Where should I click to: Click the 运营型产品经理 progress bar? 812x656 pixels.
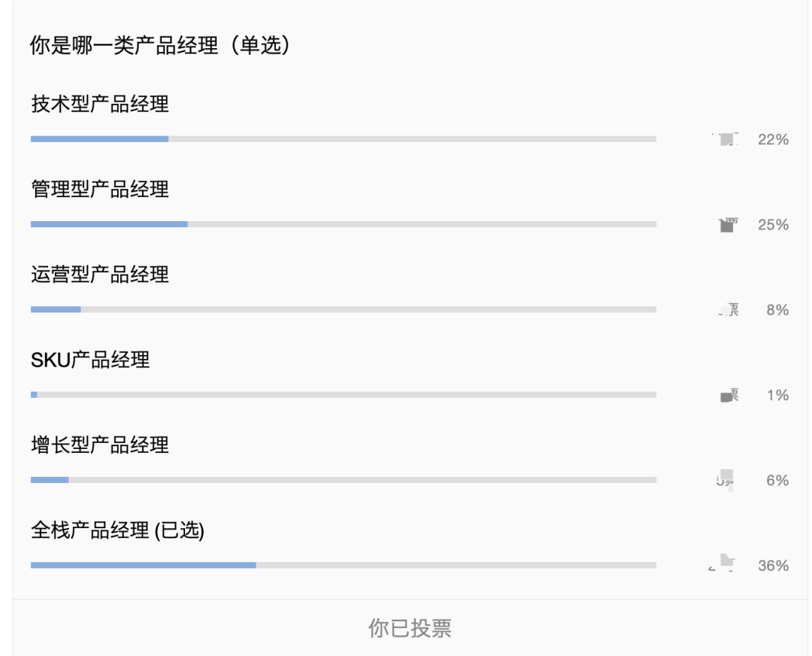click(x=343, y=309)
